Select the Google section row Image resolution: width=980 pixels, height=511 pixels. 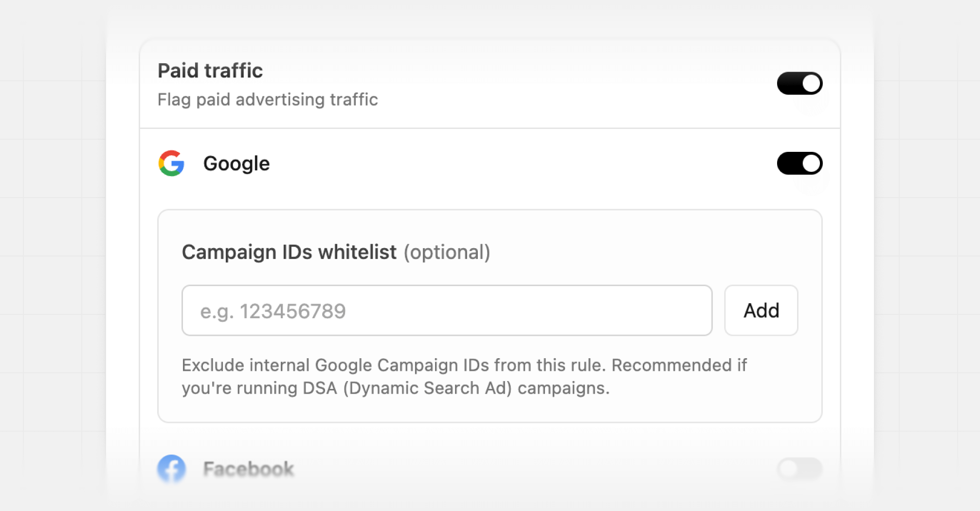click(x=237, y=164)
